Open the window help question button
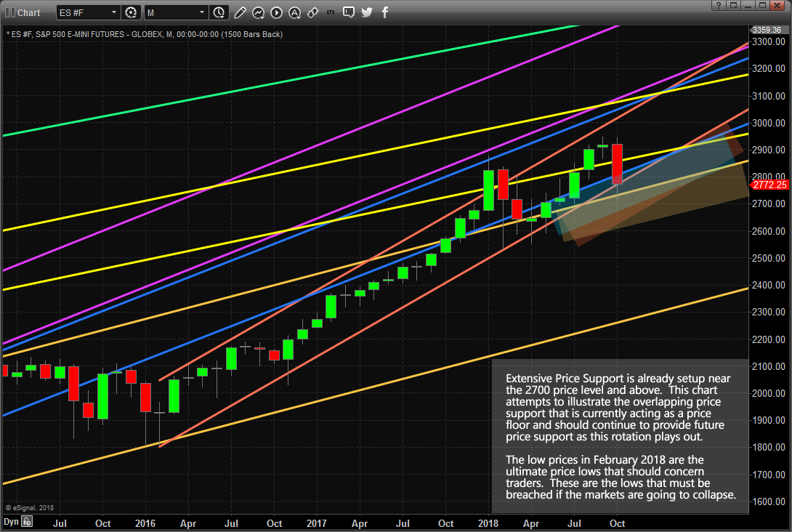The image size is (792, 532). [719, 6]
